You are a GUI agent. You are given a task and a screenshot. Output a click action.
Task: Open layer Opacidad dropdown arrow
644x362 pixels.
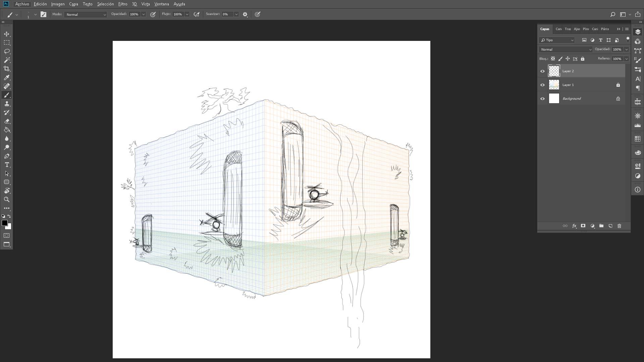click(626, 49)
